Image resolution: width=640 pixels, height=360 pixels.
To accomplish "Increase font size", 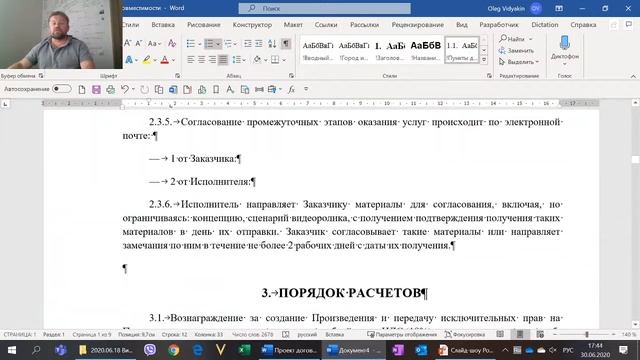I will pyautogui.click(x=127, y=43).
